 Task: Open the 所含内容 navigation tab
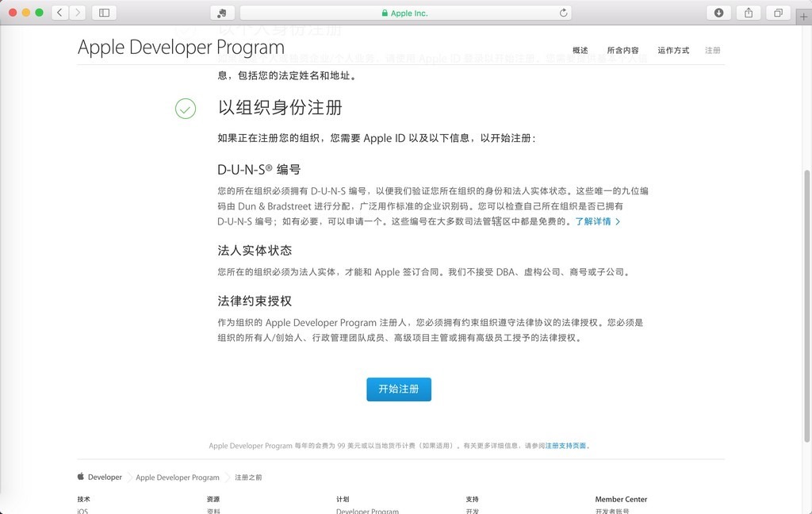(x=623, y=50)
